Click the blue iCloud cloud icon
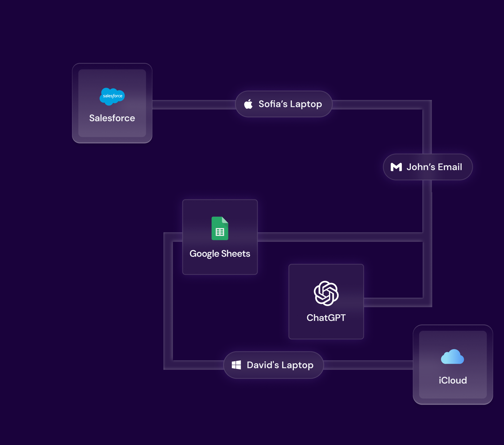Viewport: 504px width, 445px height. (453, 357)
